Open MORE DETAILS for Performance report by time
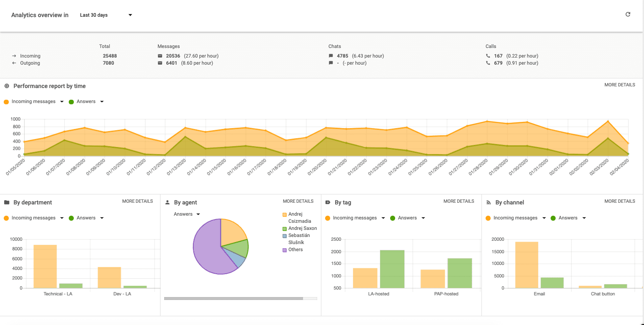 point(620,85)
